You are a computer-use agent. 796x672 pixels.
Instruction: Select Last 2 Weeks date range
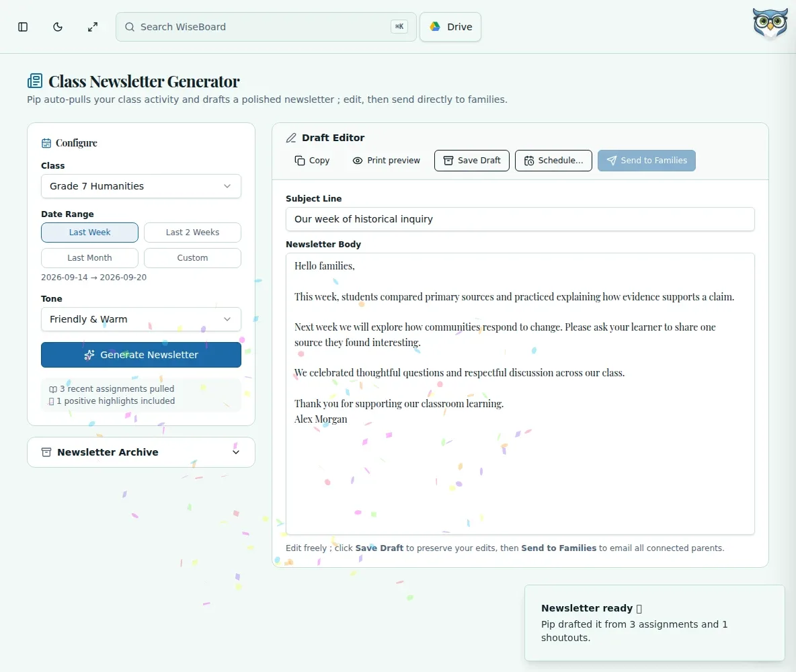[x=192, y=233]
